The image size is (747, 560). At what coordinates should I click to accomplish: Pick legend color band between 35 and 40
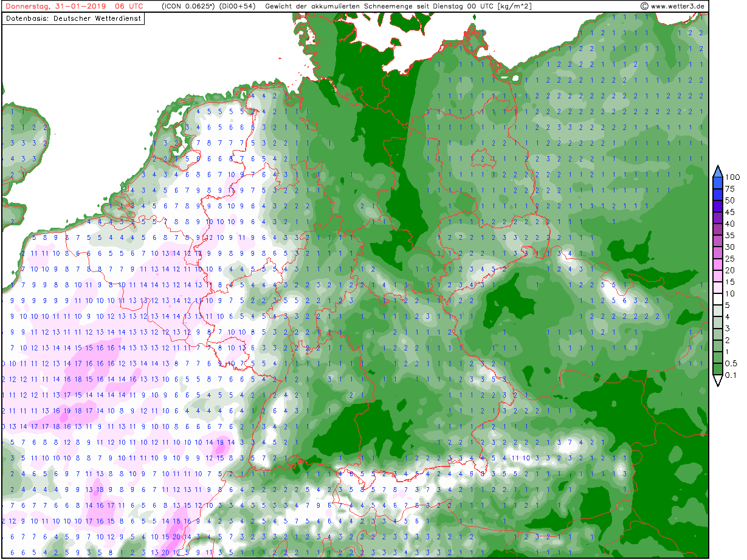718,229
